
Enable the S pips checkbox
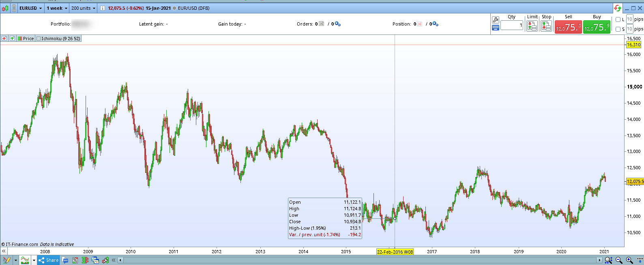(618, 29)
